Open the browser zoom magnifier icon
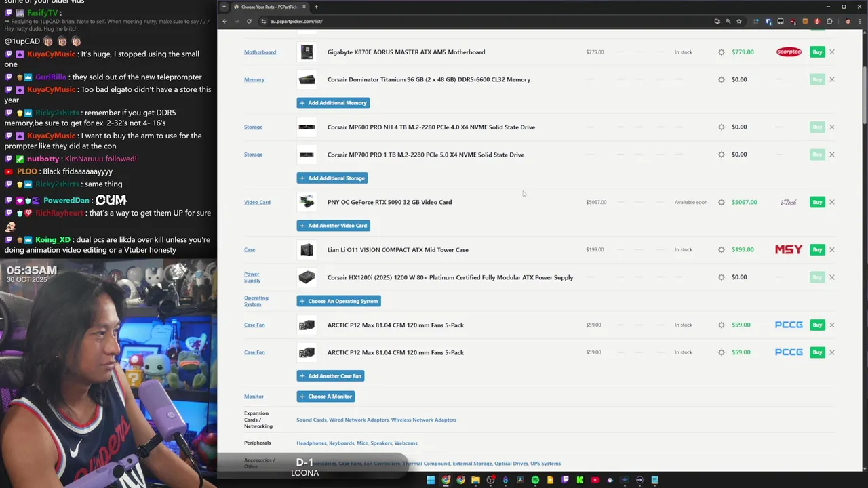Screen dimensions: 868x488 coord(728,21)
